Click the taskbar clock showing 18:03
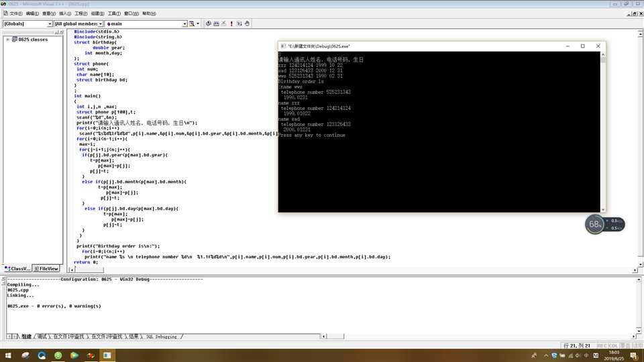 614,355
